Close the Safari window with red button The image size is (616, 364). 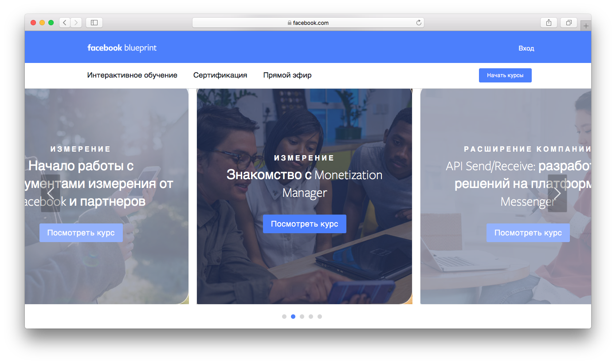pyautogui.click(x=33, y=23)
